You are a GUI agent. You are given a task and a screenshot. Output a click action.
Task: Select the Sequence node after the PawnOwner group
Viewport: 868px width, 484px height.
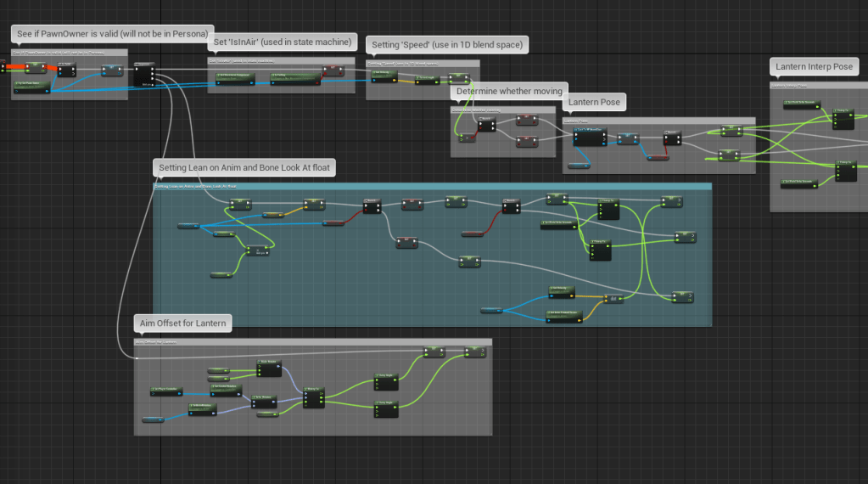pyautogui.click(x=145, y=74)
